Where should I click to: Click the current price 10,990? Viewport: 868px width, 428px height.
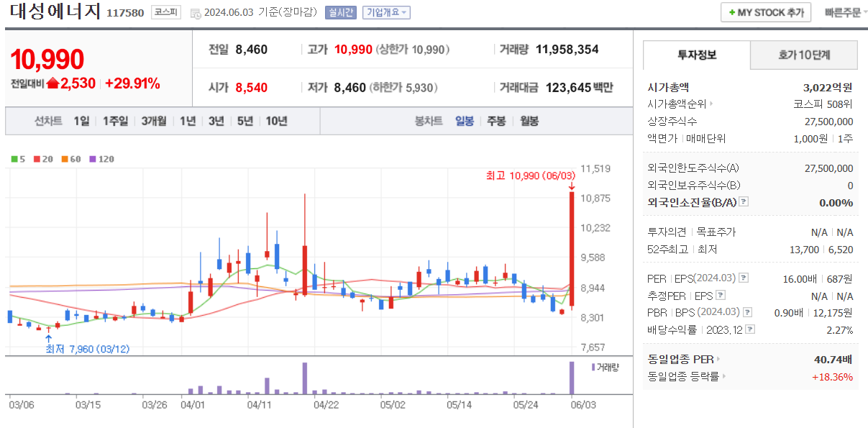(47, 60)
